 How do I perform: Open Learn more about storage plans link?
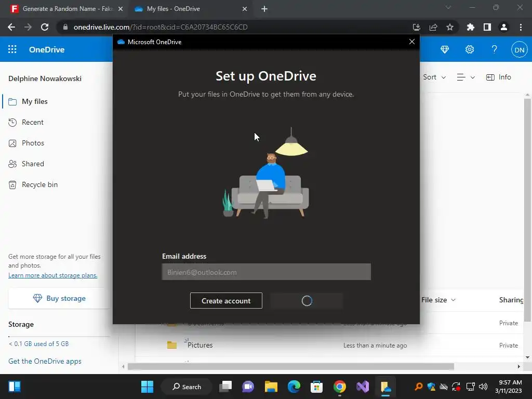click(53, 275)
